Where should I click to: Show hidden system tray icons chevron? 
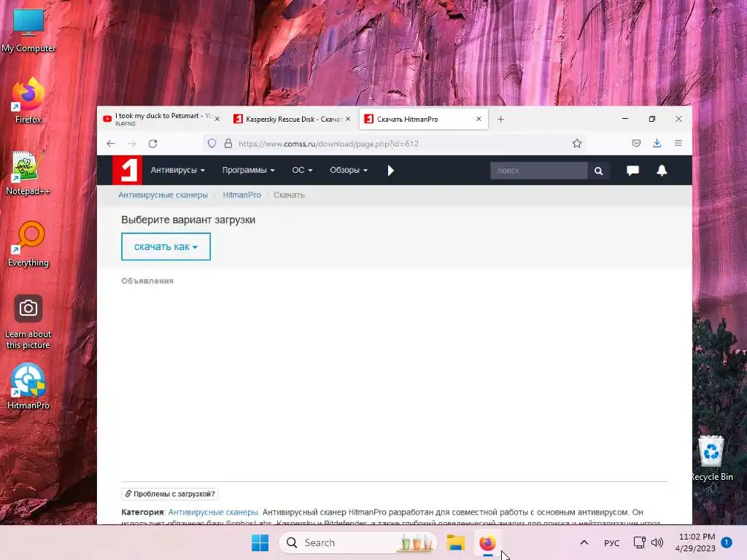pyautogui.click(x=584, y=542)
